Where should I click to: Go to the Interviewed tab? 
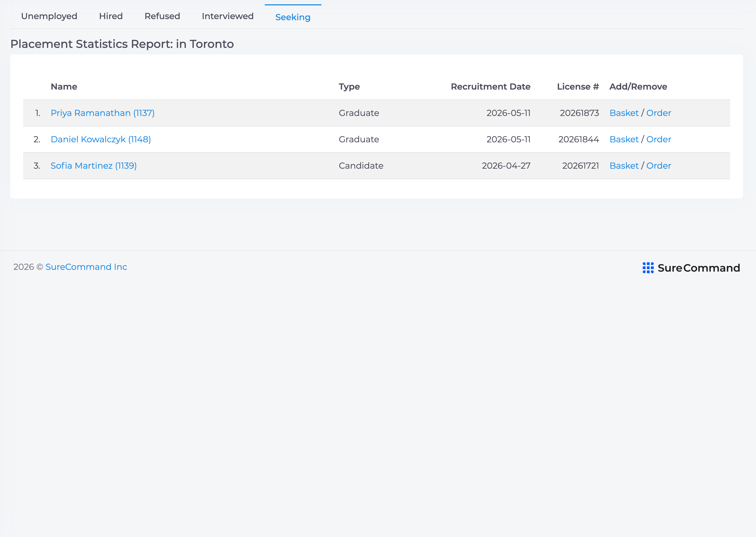[x=228, y=16]
